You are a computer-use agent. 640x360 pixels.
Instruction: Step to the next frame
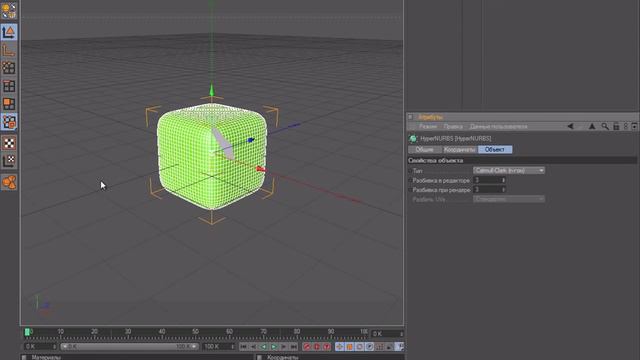[284, 347]
